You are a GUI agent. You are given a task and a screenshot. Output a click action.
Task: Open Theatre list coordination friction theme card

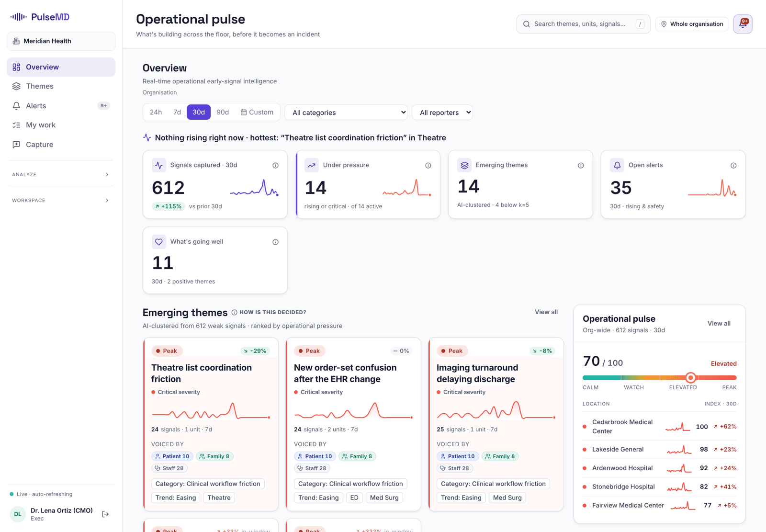click(x=211, y=424)
